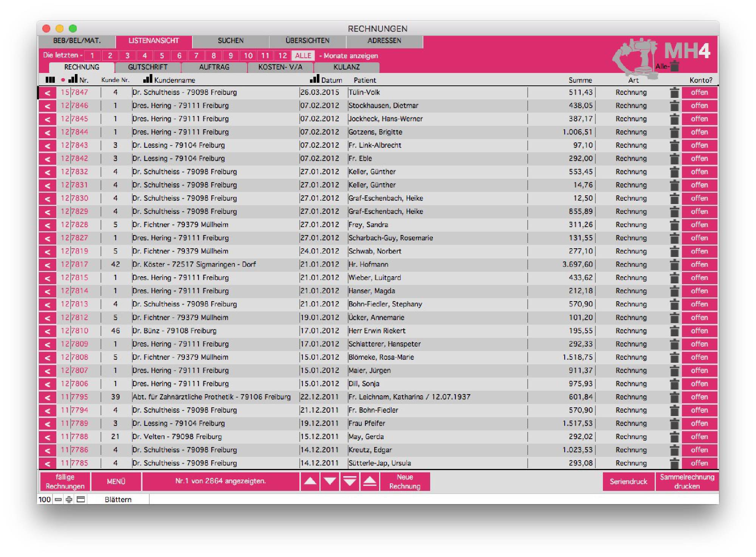Click the zoom-in plus icon in status bar
The width and height of the screenshot is (756, 557).
[69, 500]
